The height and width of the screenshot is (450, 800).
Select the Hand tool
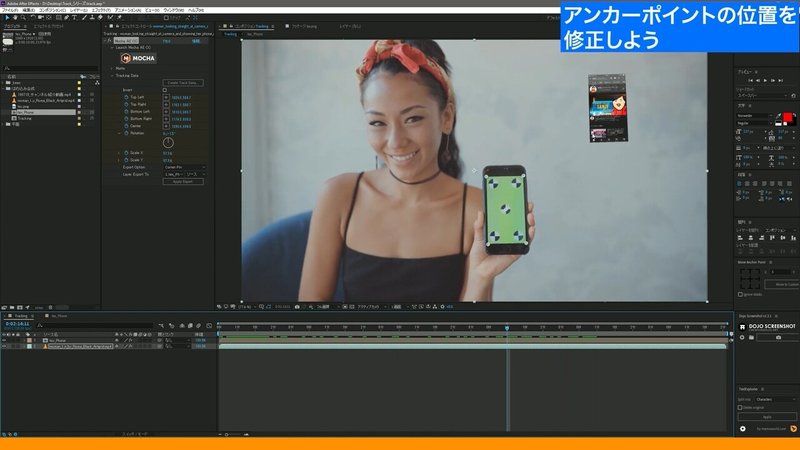tap(15, 17)
